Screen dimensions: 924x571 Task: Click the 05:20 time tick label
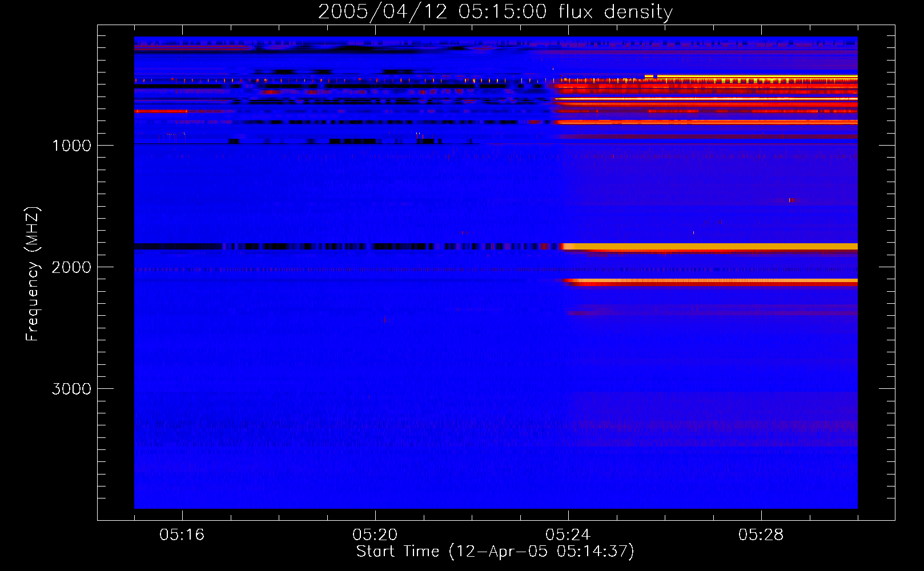pos(375,535)
